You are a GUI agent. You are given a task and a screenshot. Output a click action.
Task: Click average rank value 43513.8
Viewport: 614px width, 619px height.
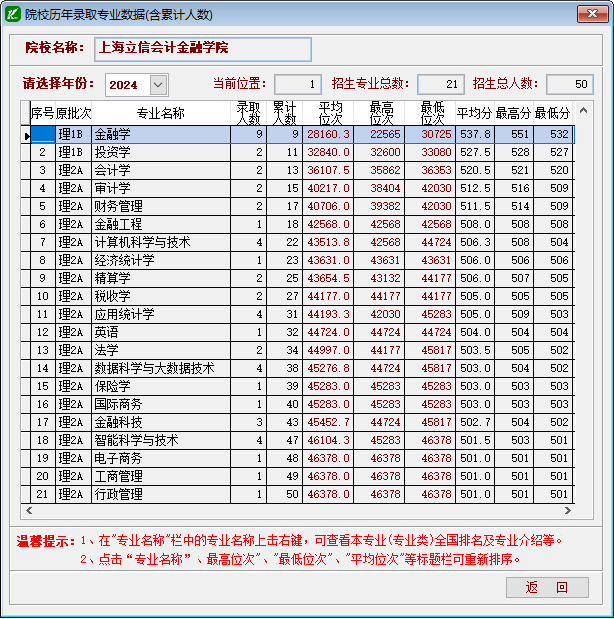pos(328,242)
